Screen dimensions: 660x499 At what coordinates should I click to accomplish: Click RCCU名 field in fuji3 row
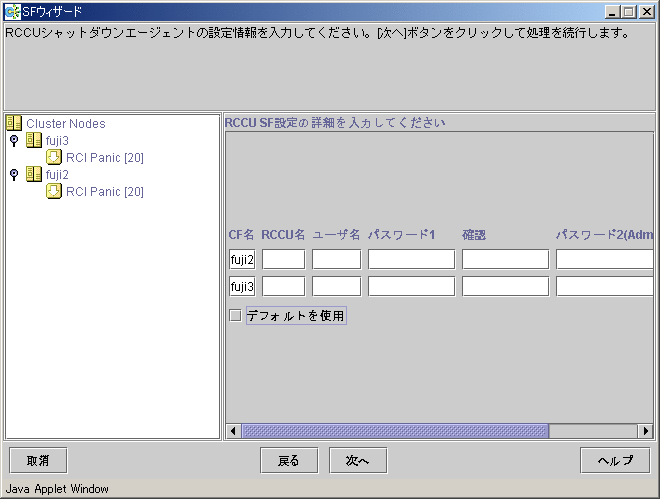(283, 287)
